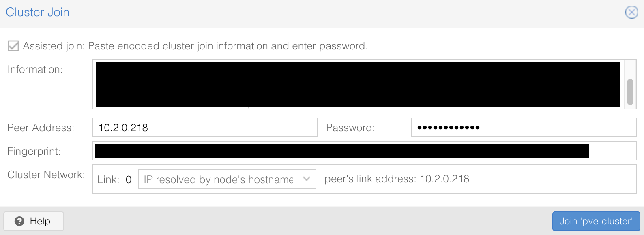
Task: Click the circled X in the title bar
Action: 631,12
